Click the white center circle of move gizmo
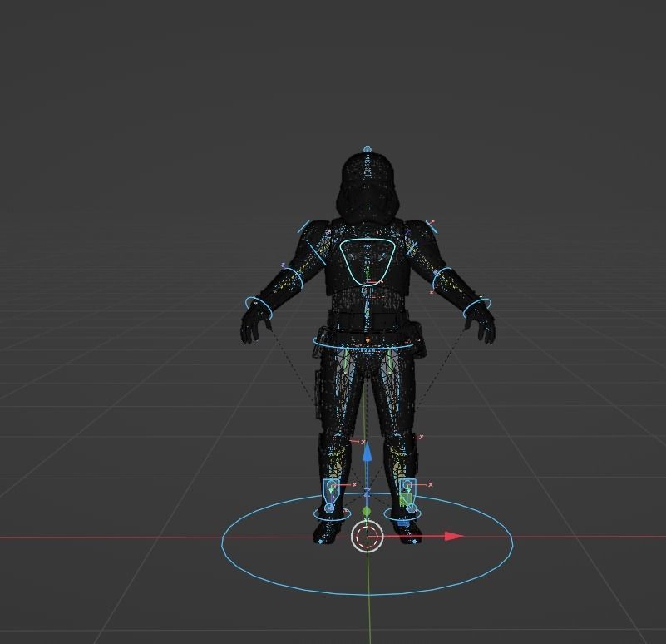Screen dimensions: 666x644 point(367,536)
